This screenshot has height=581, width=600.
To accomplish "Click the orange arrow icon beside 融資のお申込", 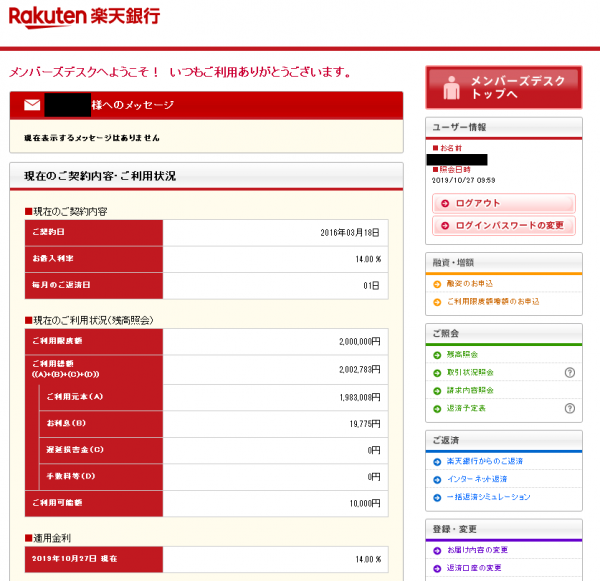I will (437, 284).
